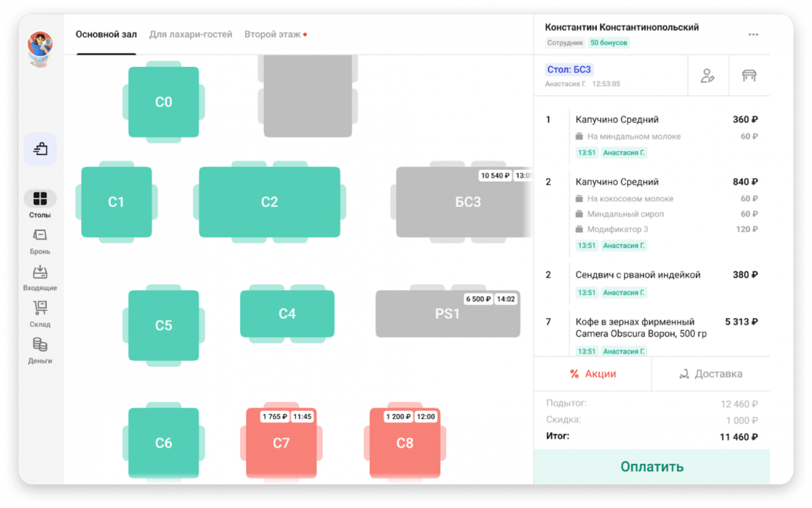Image resolution: width=812 pixels, height=508 pixels.
Task: Click the change table icon
Action: click(x=749, y=76)
